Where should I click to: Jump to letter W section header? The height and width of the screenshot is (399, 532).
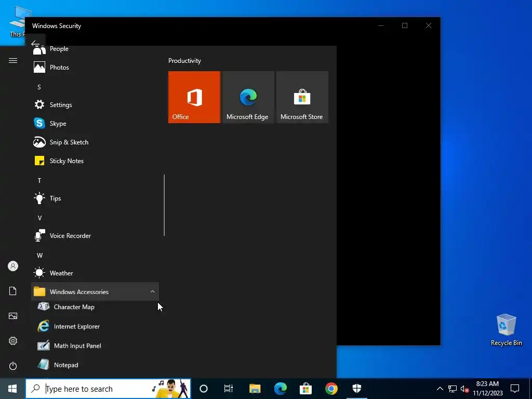(39, 255)
